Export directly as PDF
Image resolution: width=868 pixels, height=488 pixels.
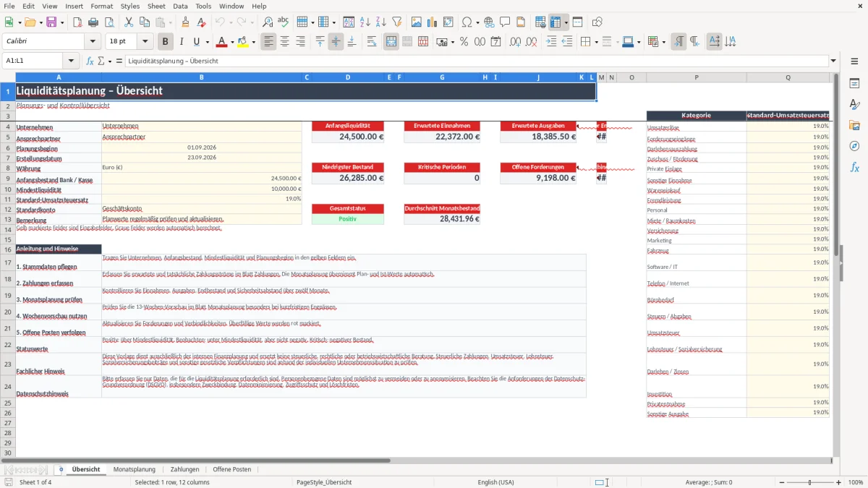coord(77,22)
